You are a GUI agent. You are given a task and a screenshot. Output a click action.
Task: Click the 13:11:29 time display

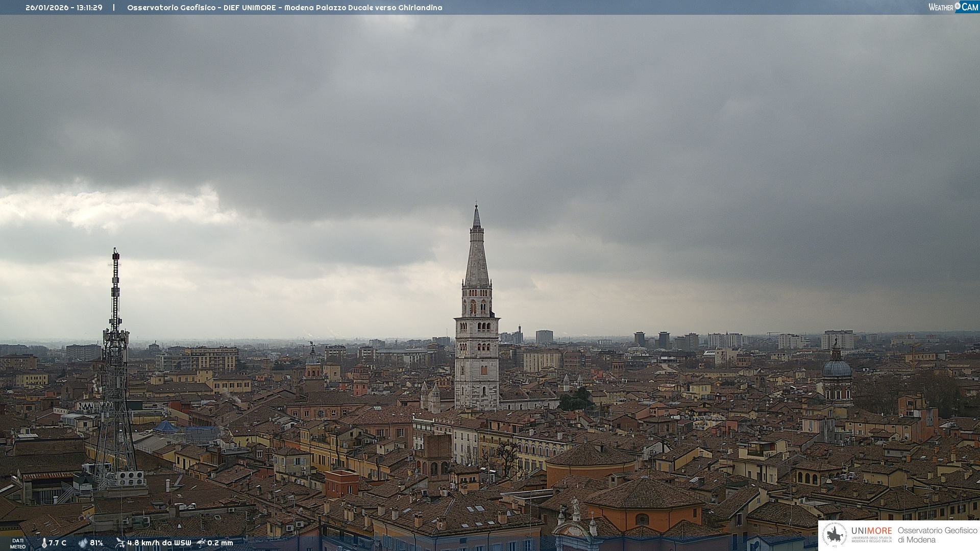89,8
